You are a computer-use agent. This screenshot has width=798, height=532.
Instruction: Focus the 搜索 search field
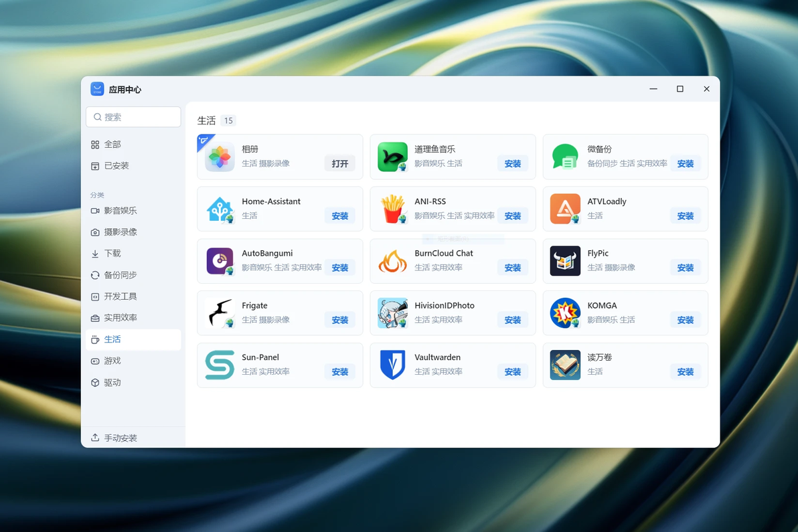pyautogui.click(x=133, y=117)
